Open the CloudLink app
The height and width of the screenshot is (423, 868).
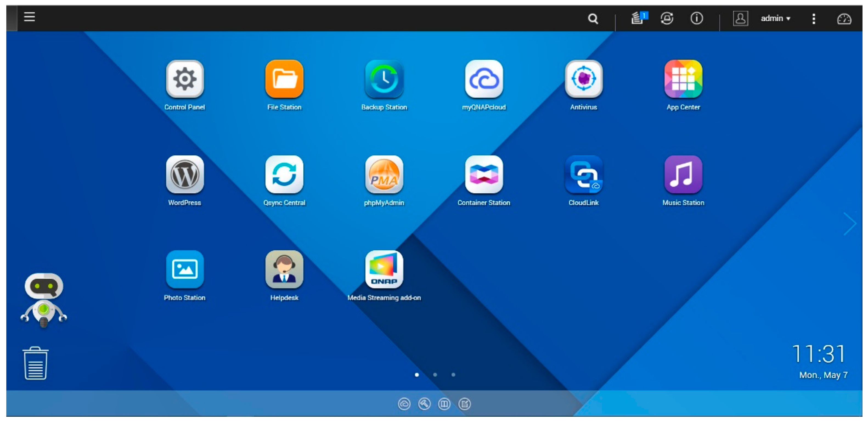pos(583,174)
